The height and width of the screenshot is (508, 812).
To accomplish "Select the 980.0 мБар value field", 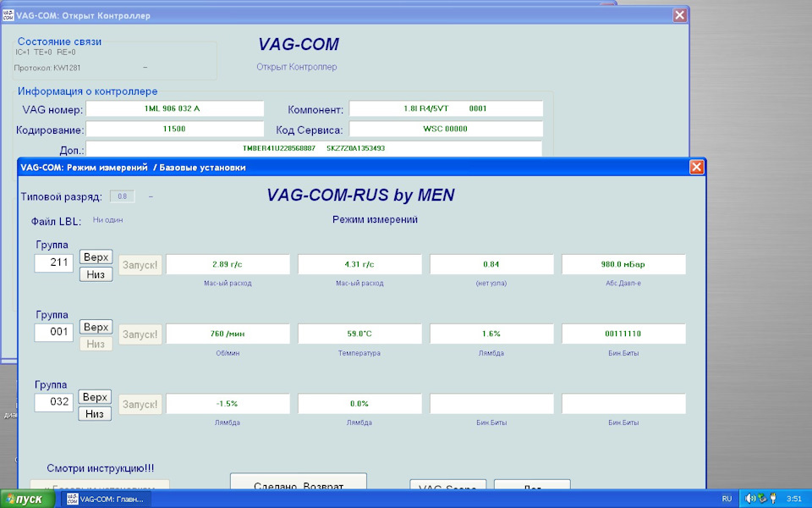I will [x=623, y=264].
